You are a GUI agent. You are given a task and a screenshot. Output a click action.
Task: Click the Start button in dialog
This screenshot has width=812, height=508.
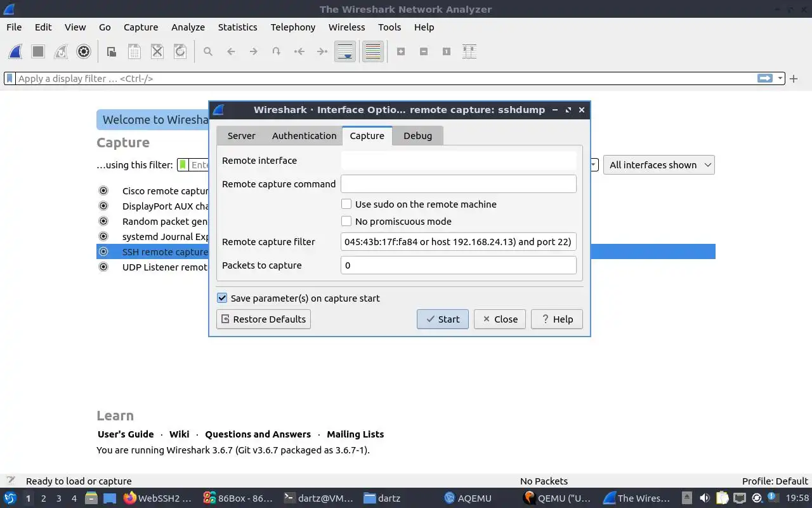click(443, 319)
